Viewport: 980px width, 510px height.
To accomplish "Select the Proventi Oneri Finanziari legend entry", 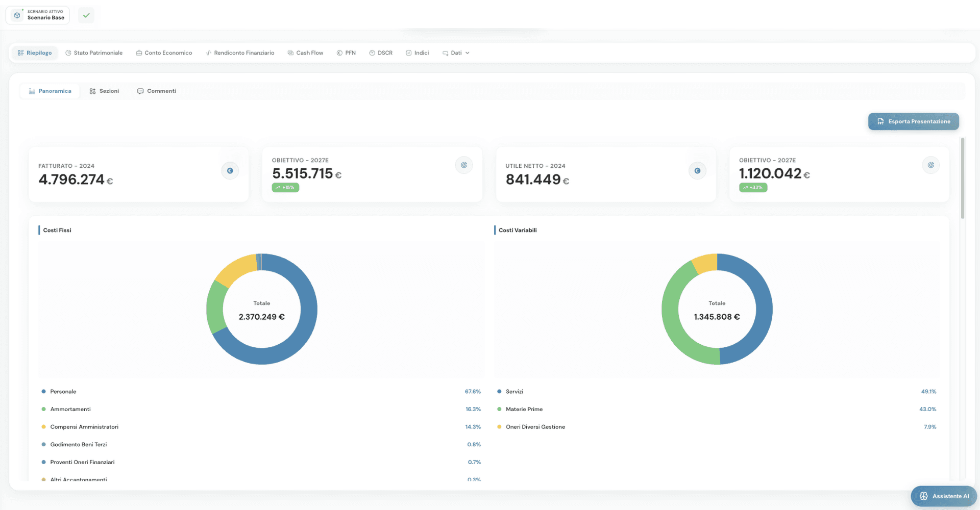I will point(261,462).
